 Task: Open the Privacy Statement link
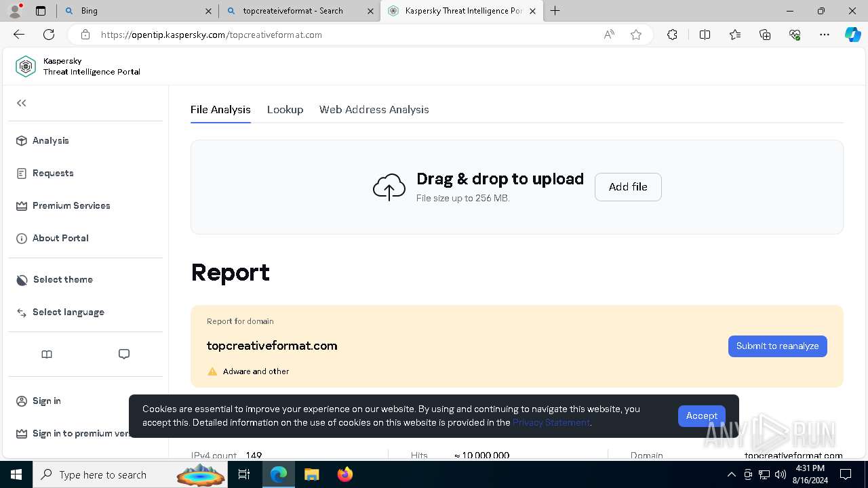coord(551,422)
